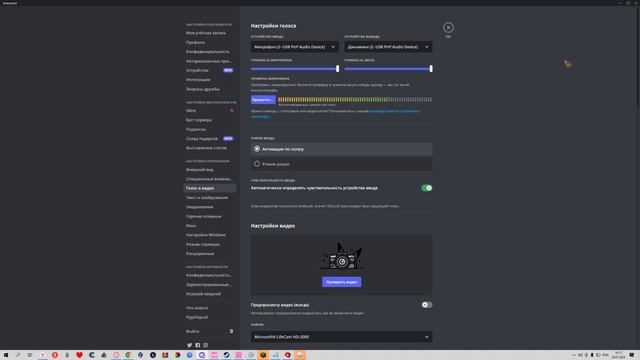Adjust the output volume slider handle
Viewport: 640px width, 360px height.
point(431,69)
